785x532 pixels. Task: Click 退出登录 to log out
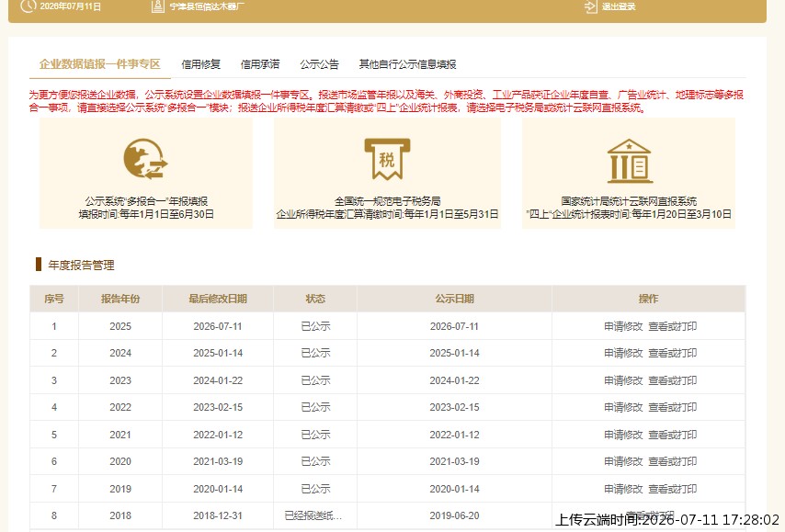pyautogui.click(x=619, y=6)
